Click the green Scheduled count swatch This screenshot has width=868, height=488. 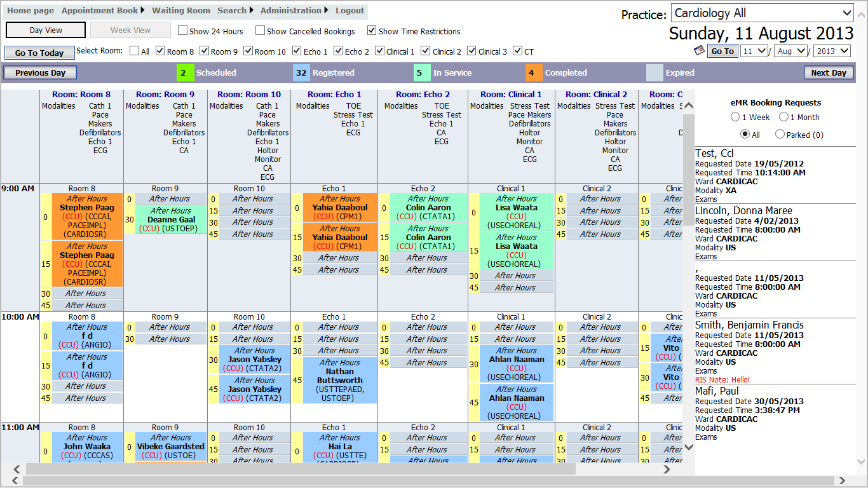[185, 72]
